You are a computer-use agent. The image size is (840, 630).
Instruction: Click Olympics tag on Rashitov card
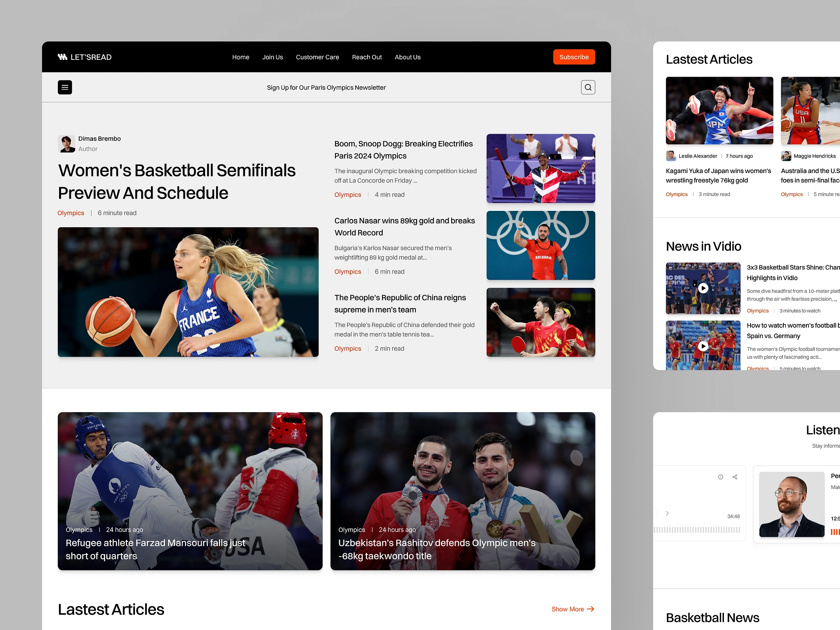point(352,530)
